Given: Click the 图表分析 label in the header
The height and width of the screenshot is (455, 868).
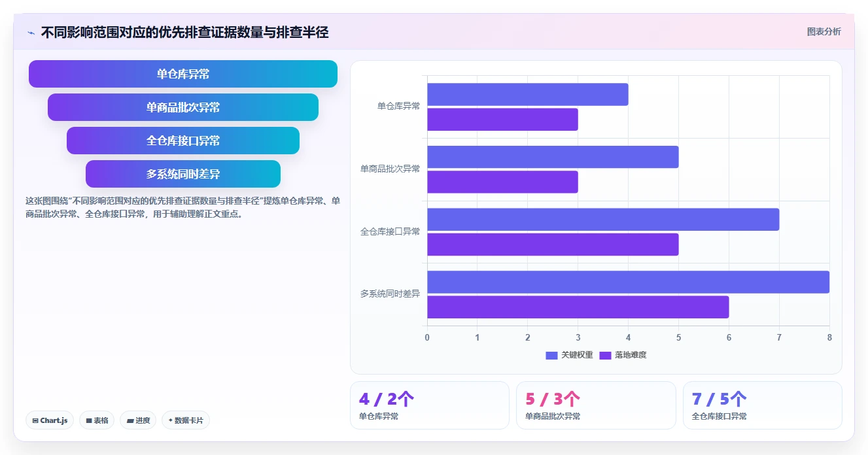Looking at the screenshot, I should (x=824, y=31).
